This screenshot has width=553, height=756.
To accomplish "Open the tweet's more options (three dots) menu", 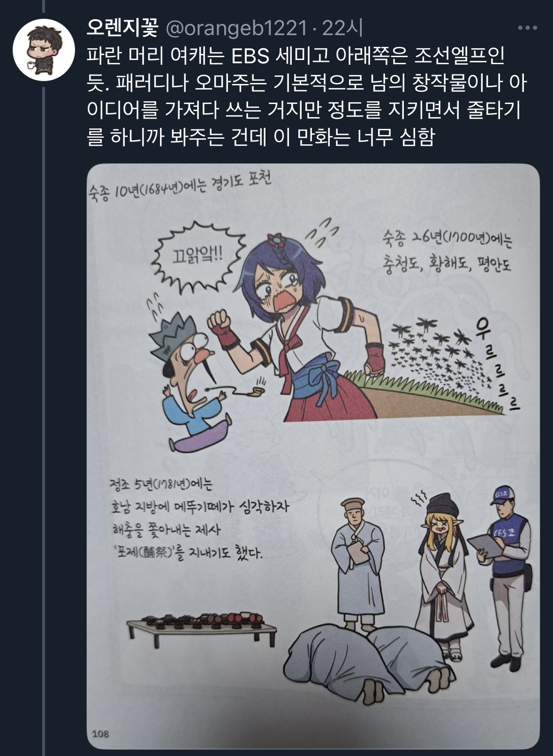I will click(x=527, y=29).
